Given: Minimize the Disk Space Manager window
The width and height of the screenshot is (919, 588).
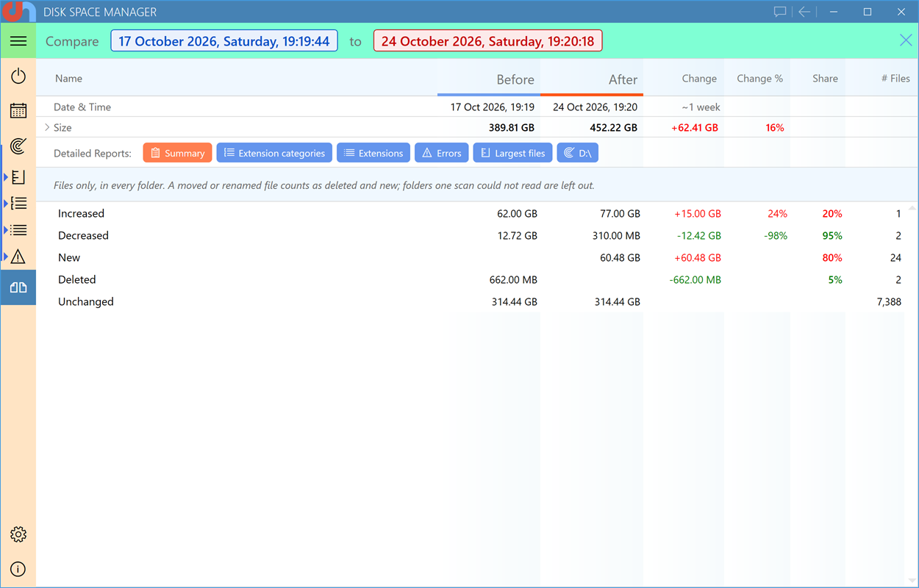Looking at the screenshot, I should (833, 12).
